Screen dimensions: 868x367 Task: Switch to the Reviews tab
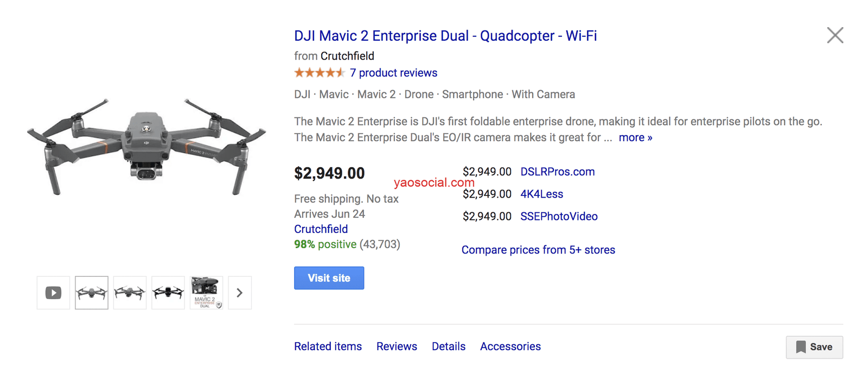tap(397, 346)
